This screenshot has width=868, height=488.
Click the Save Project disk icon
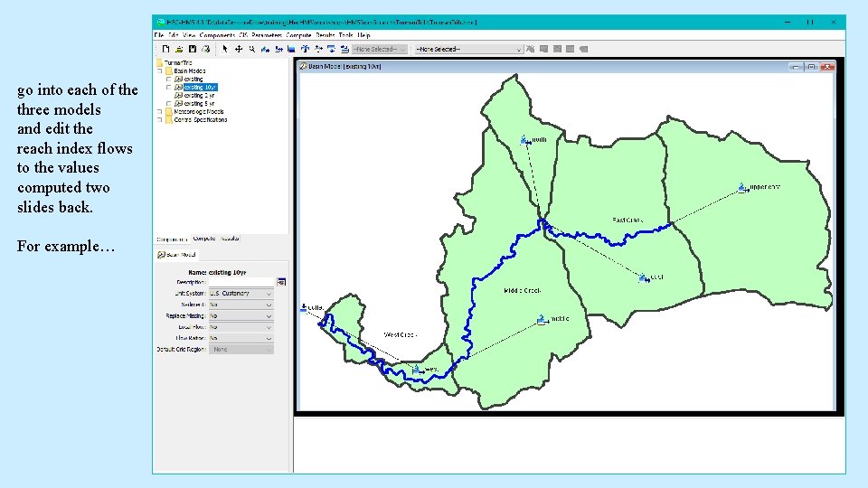tap(192, 49)
